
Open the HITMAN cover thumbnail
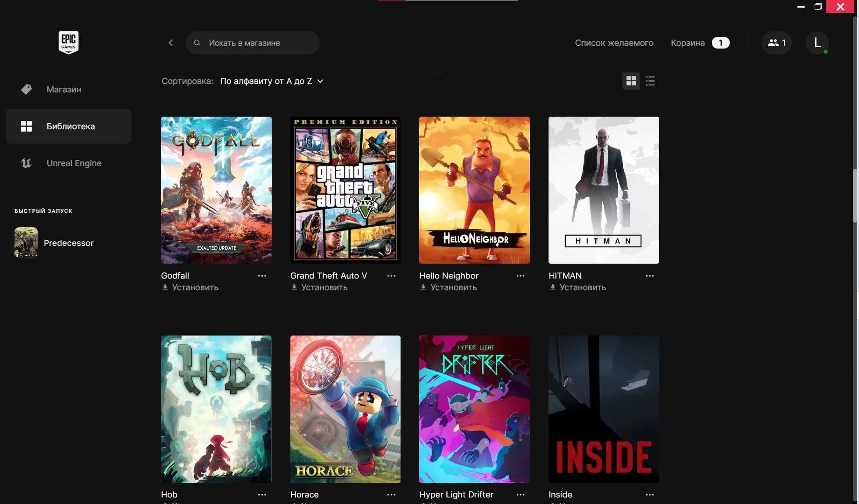tap(604, 190)
